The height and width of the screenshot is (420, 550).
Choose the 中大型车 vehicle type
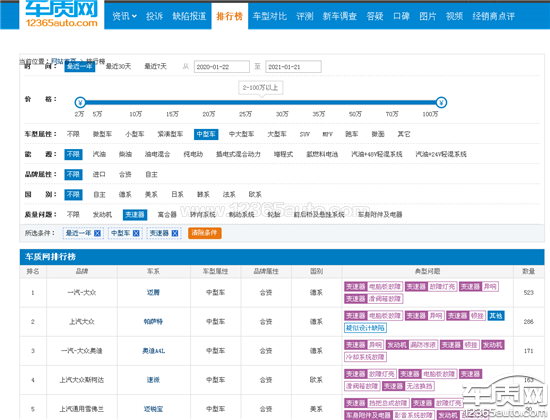pyautogui.click(x=241, y=134)
